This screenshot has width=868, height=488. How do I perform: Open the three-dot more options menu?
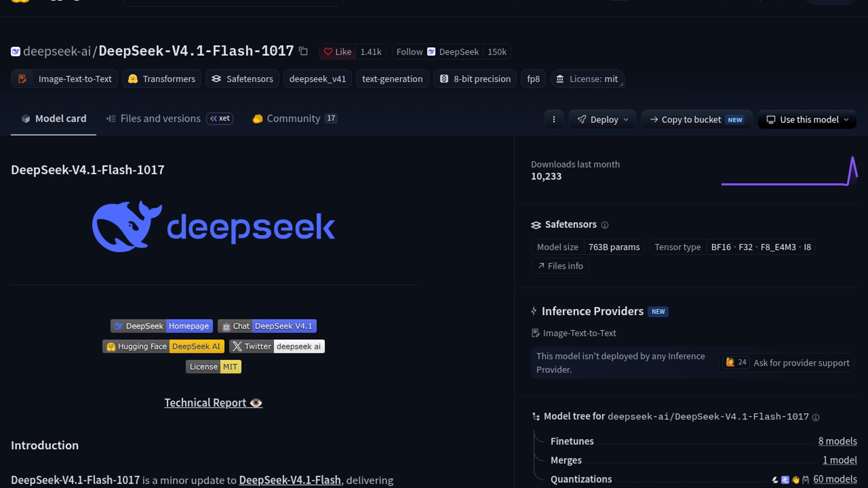(554, 120)
